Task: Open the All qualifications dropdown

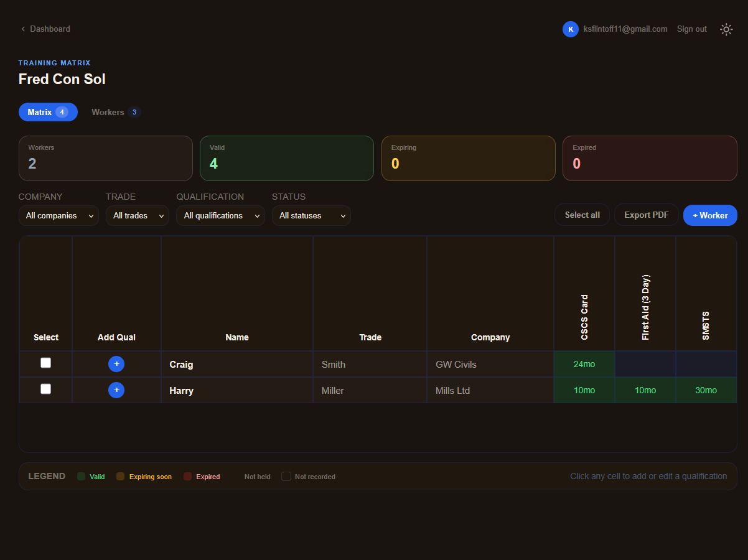Action: click(x=220, y=215)
